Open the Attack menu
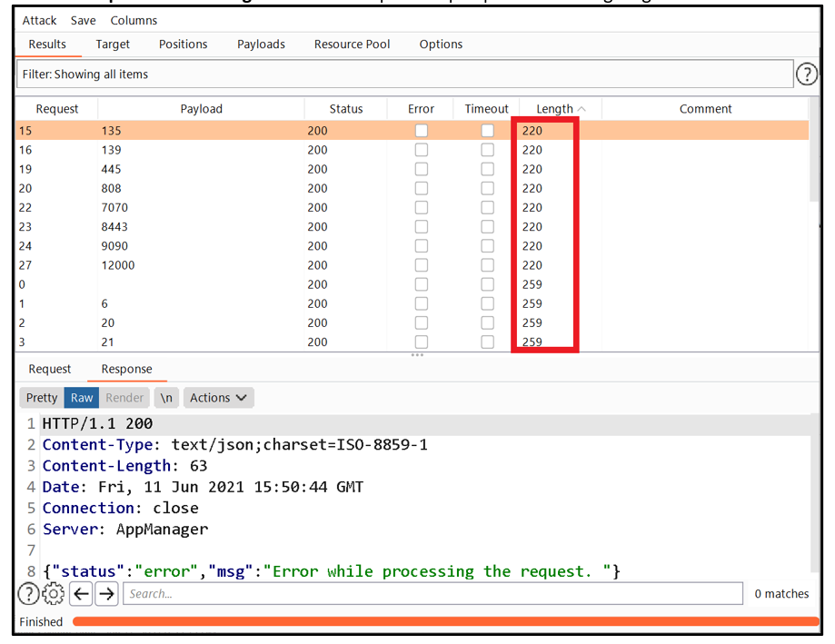Screen dimensions: 835x644 (x=39, y=21)
